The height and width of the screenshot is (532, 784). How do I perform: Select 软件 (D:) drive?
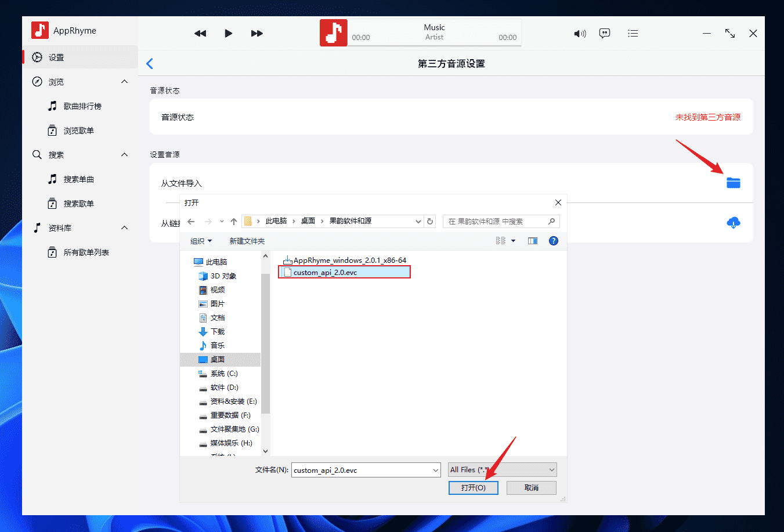219,388
